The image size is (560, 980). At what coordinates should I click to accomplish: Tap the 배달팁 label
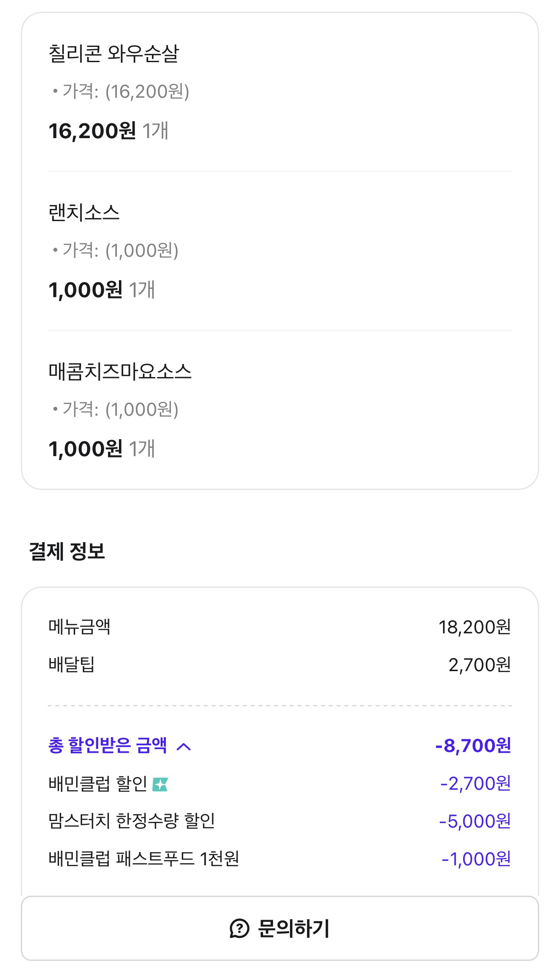click(72, 665)
